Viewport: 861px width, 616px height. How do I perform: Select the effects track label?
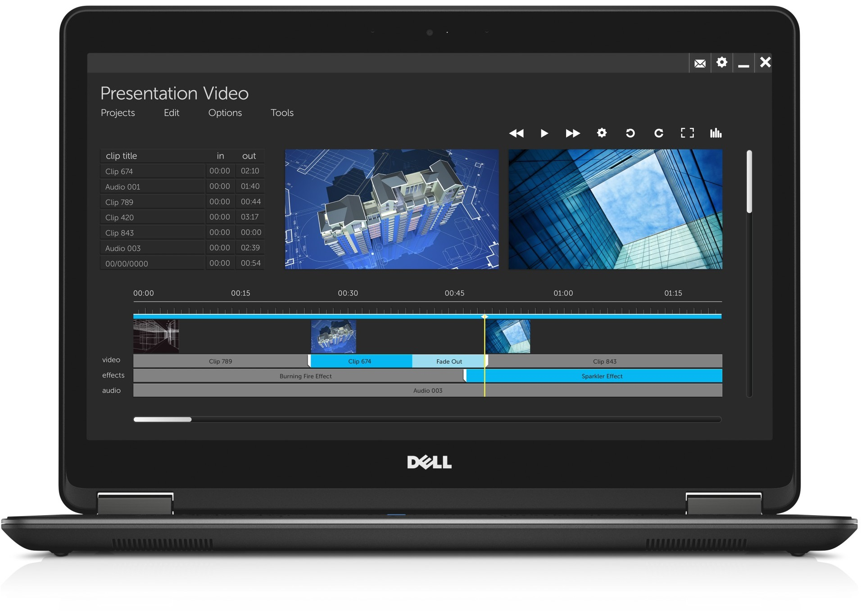pos(113,375)
